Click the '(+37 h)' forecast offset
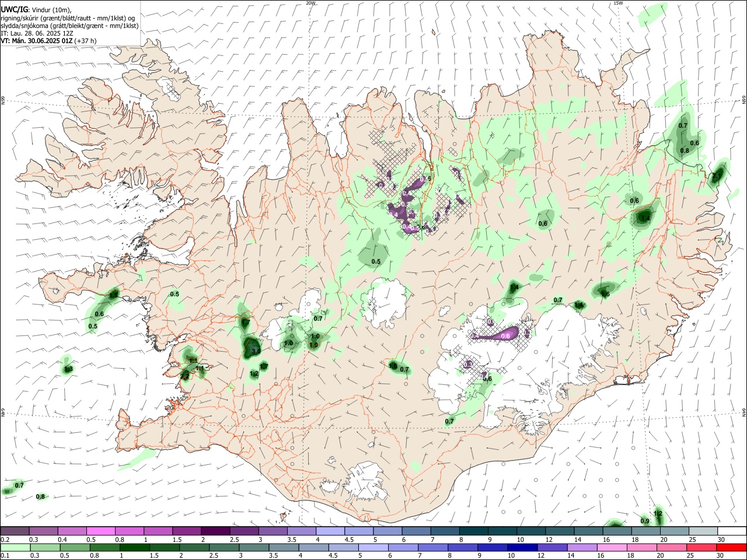The height and width of the screenshot is (560, 747). (x=86, y=41)
